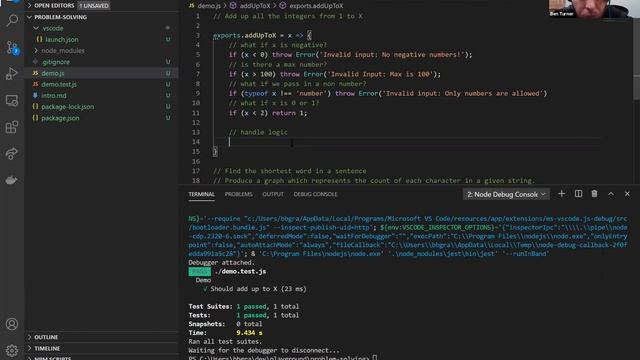Switch to the DEBUG CONSOLE tab
The height and width of the screenshot is (360, 640).
pyautogui.click(x=316, y=194)
